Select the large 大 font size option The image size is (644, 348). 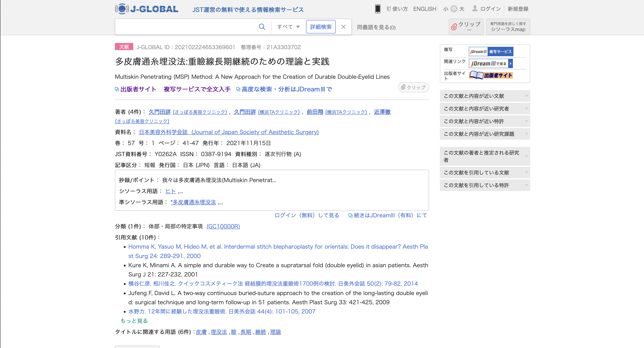(x=462, y=9)
